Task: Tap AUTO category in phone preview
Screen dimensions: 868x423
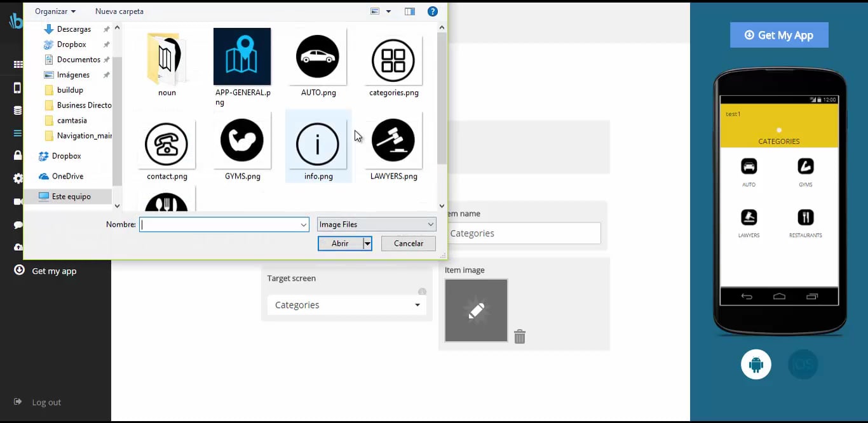Action: tap(749, 173)
